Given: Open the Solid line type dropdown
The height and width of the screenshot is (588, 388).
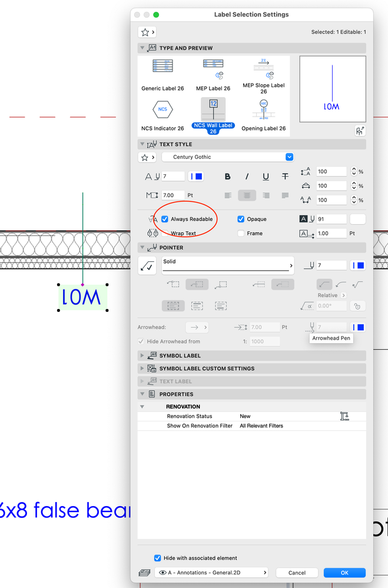Looking at the screenshot, I should coord(228,266).
